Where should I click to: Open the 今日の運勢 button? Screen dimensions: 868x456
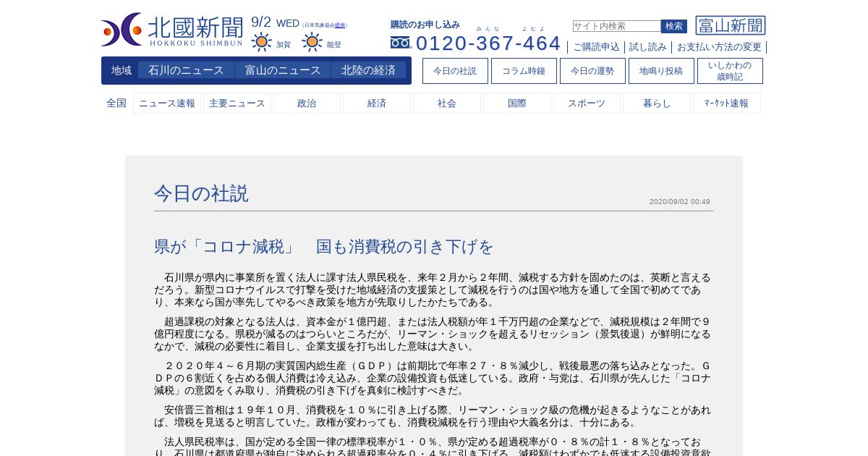[x=592, y=71]
